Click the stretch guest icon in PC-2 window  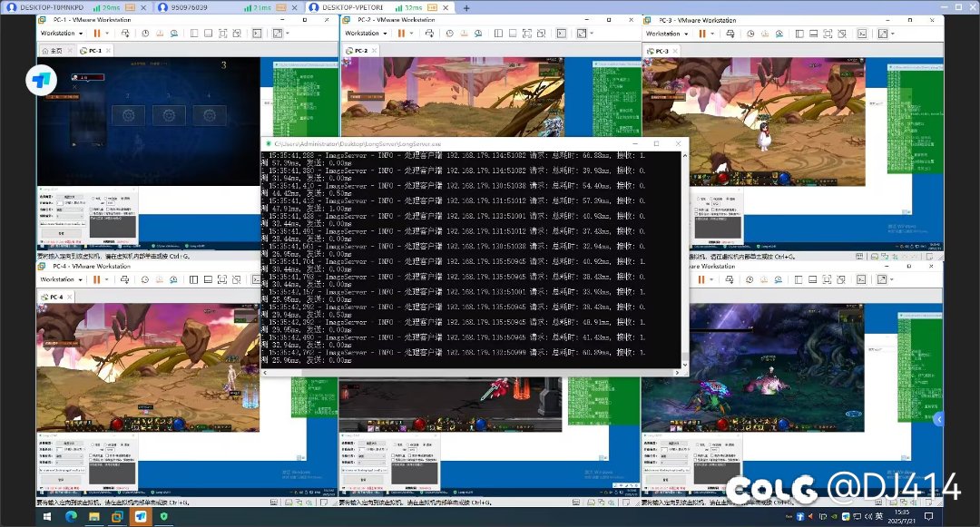(x=582, y=33)
